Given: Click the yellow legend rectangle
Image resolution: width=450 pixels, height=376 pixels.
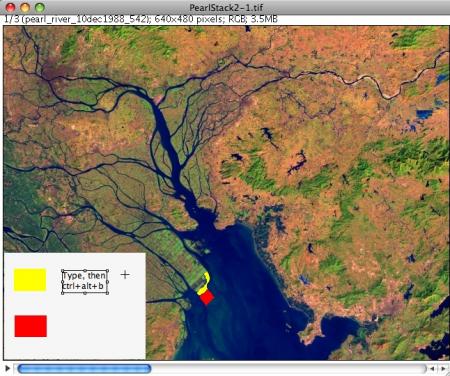Looking at the screenshot, I should [30, 280].
